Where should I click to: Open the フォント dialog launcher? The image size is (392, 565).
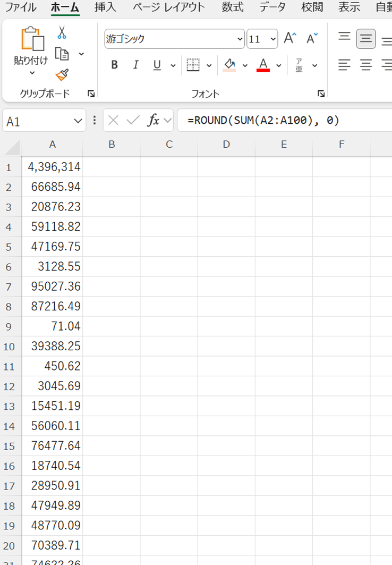pos(321,94)
